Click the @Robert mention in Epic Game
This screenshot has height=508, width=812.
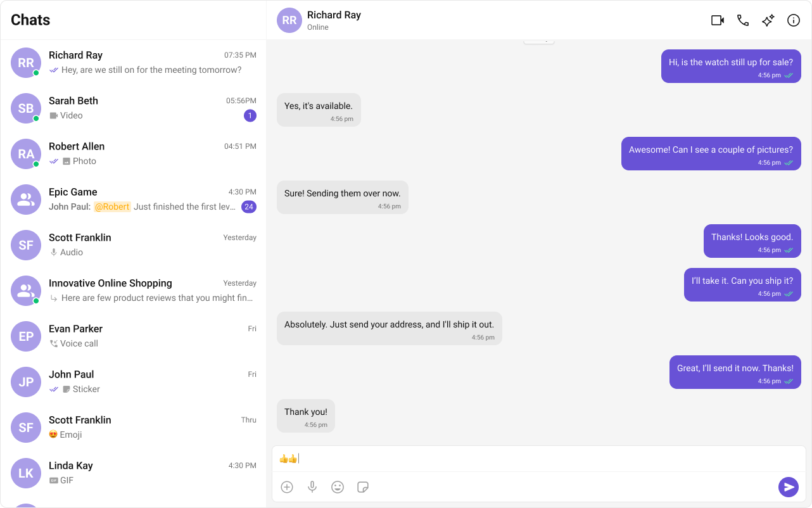pos(112,206)
